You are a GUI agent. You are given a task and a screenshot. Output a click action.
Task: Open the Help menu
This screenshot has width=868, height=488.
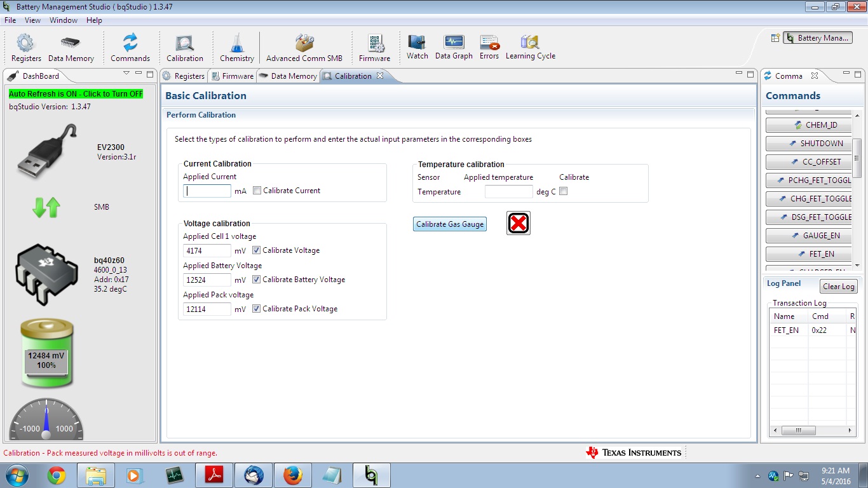click(94, 20)
